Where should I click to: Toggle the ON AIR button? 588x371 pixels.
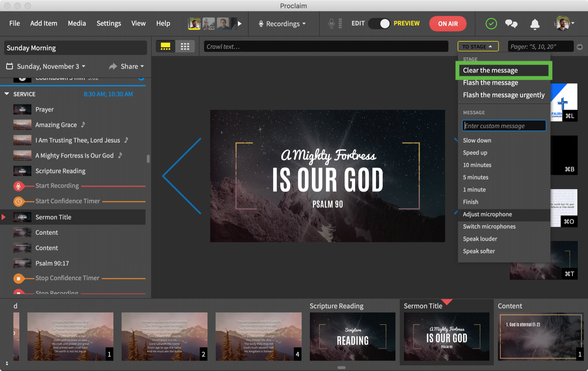448,23
